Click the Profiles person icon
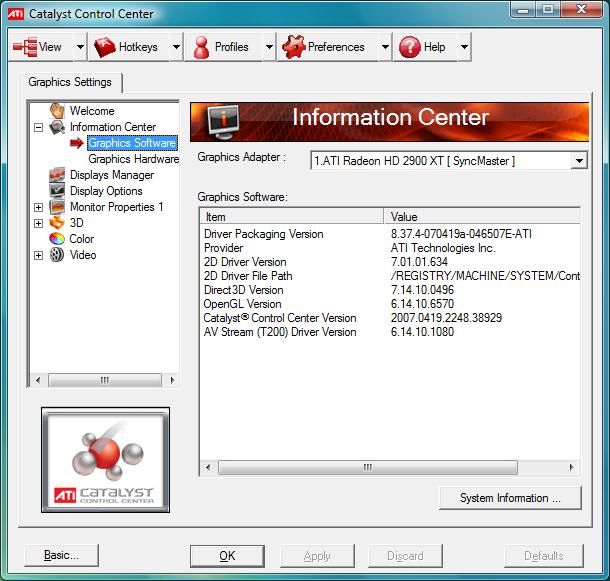610x581 pixels. (202, 47)
